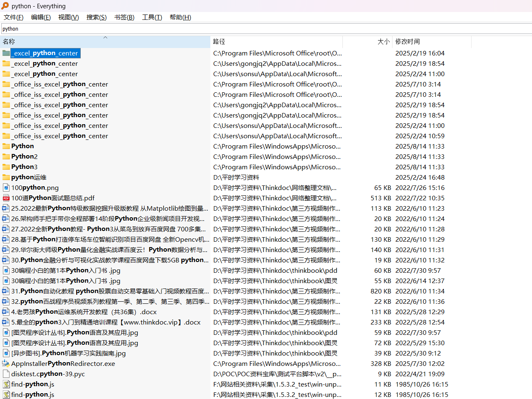Select file name AppInstallerPythonRedirector.exe

pos(63,363)
